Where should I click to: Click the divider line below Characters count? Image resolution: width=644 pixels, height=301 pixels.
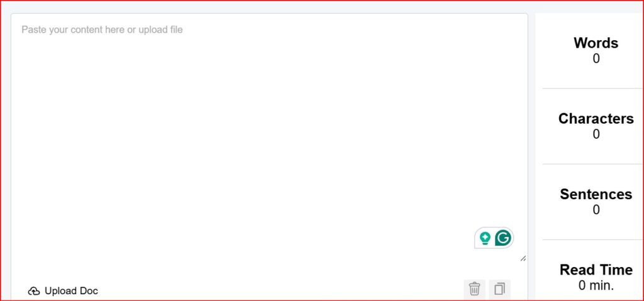(x=593, y=164)
